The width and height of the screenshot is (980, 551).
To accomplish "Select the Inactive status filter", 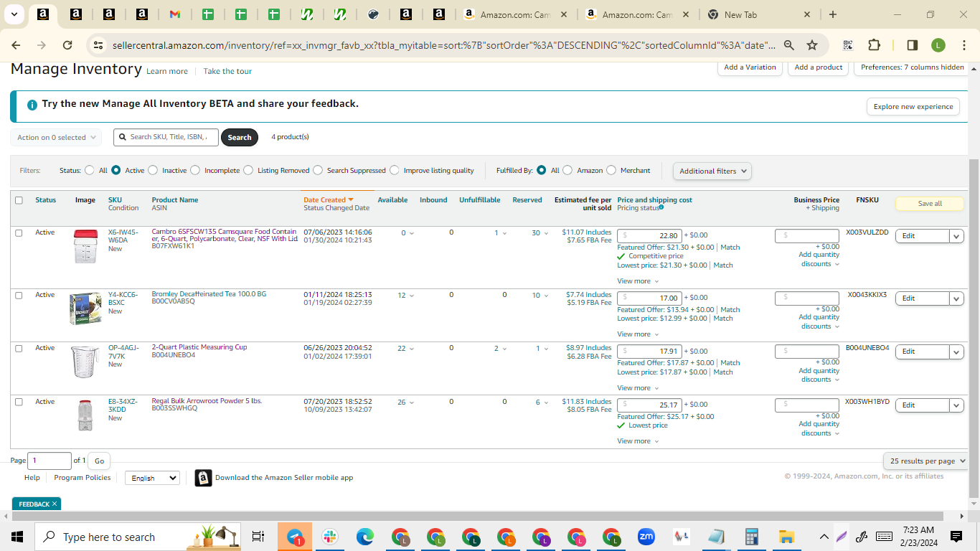I will [x=151, y=171].
